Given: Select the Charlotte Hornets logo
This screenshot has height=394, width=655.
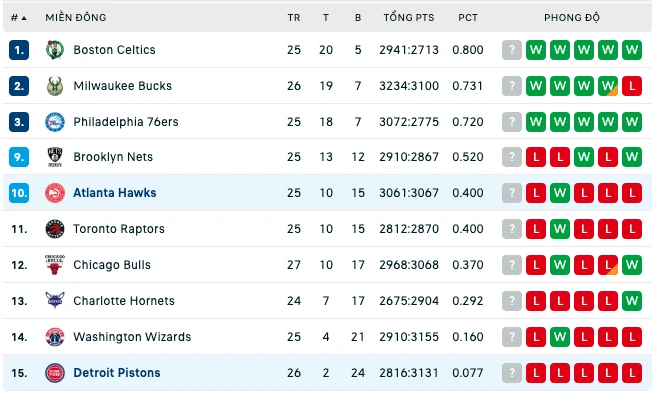Looking at the screenshot, I should tap(55, 300).
